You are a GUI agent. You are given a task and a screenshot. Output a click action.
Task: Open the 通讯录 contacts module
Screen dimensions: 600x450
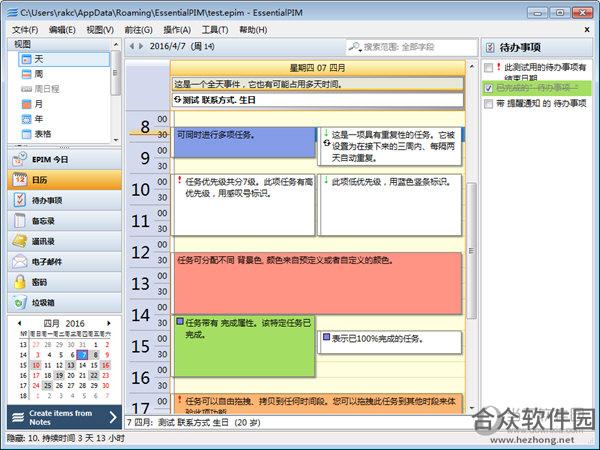64,241
